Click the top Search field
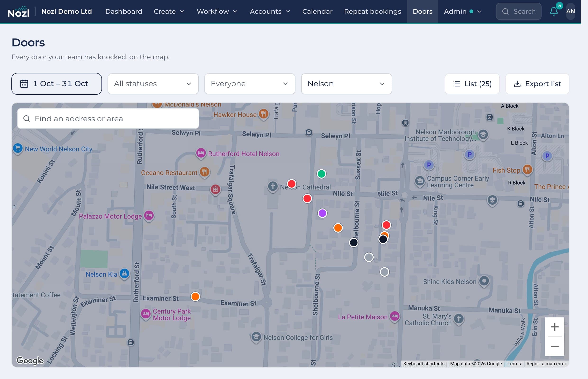Viewport: 588px width, 379px height. pos(518,11)
